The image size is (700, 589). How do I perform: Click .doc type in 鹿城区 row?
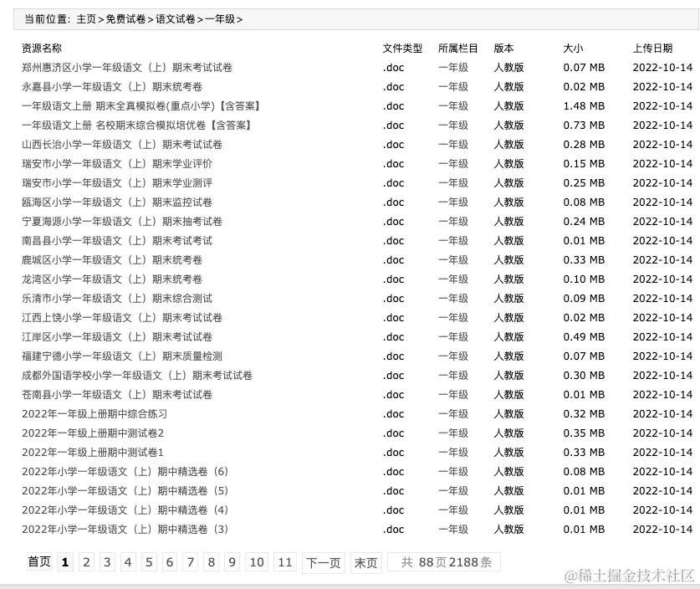pyautogui.click(x=393, y=259)
